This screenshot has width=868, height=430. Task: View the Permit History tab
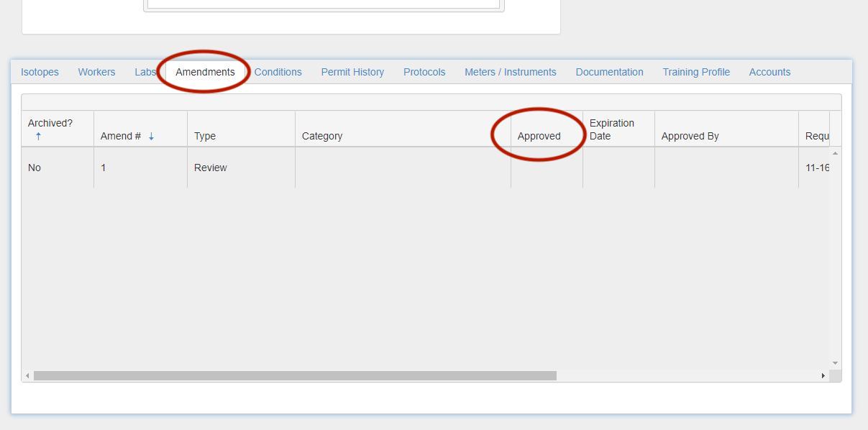[352, 72]
